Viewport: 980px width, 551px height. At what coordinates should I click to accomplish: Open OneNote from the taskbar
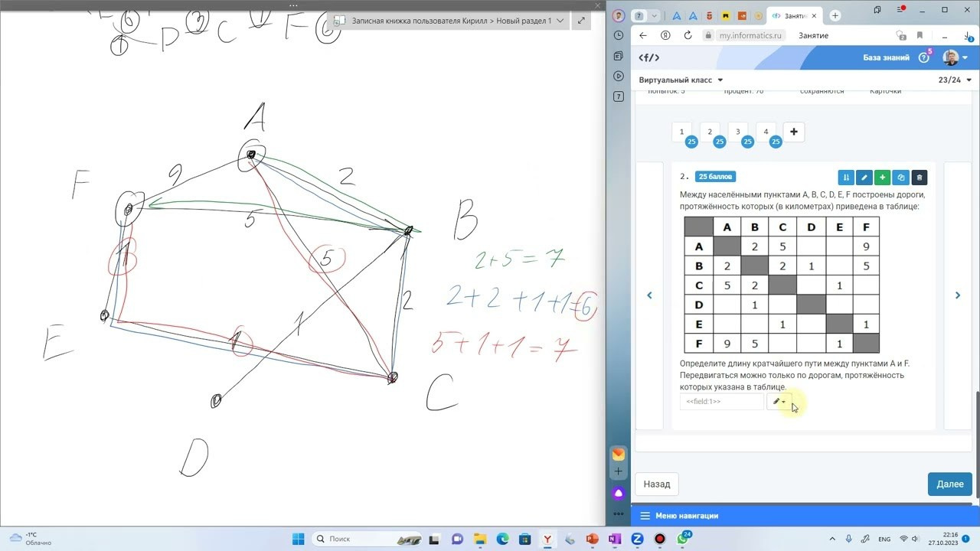click(614, 540)
